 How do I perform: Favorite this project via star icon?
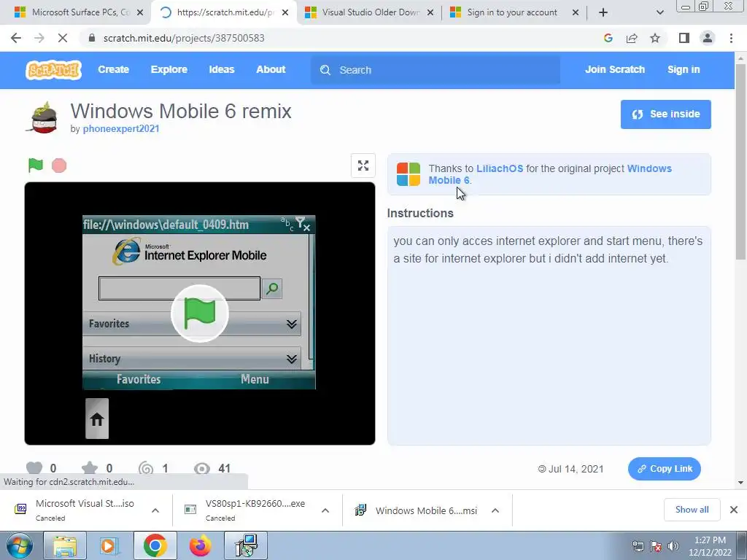pyautogui.click(x=90, y=468)
